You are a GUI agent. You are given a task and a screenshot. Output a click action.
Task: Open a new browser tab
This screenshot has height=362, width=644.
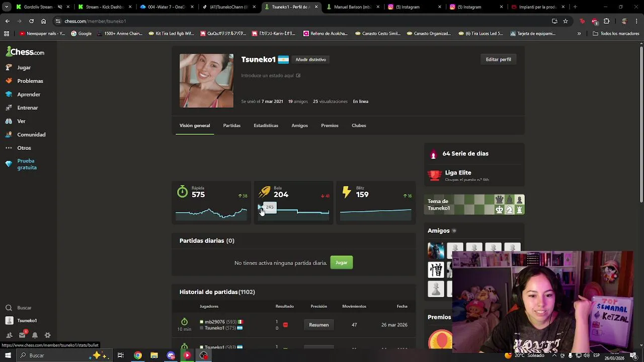tap(575, 7)
